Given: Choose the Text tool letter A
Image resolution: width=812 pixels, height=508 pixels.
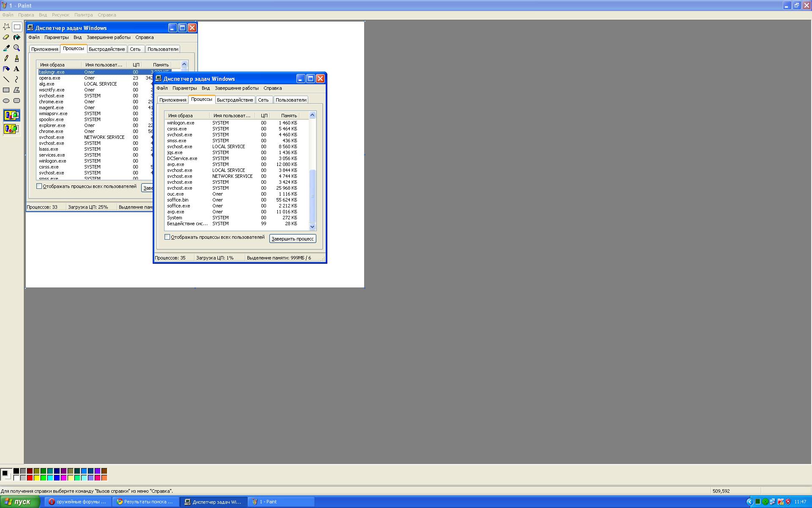Looking at the screenshot, I should pyautogui.click(x=17, y=69).
